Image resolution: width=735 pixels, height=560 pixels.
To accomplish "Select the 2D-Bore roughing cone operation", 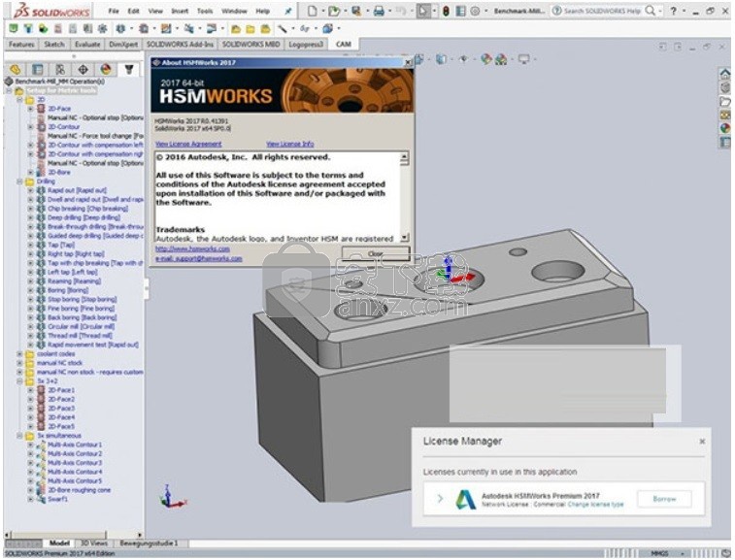I will 80,490.
